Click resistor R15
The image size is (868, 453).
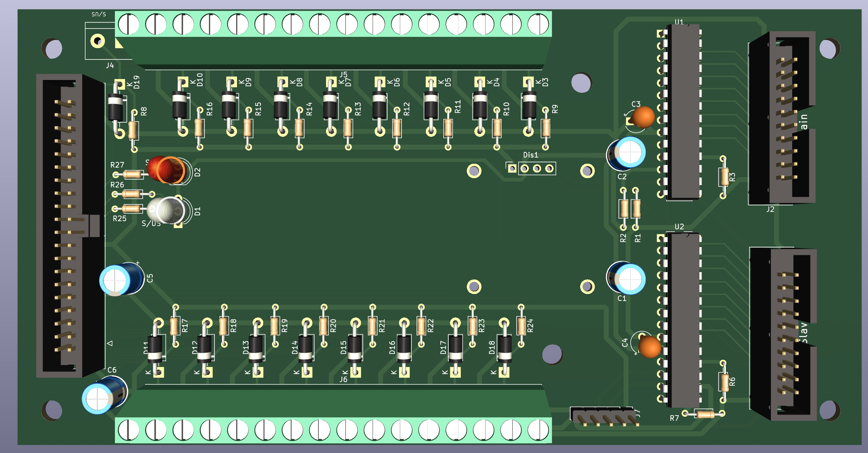click(x=248, y=128)
